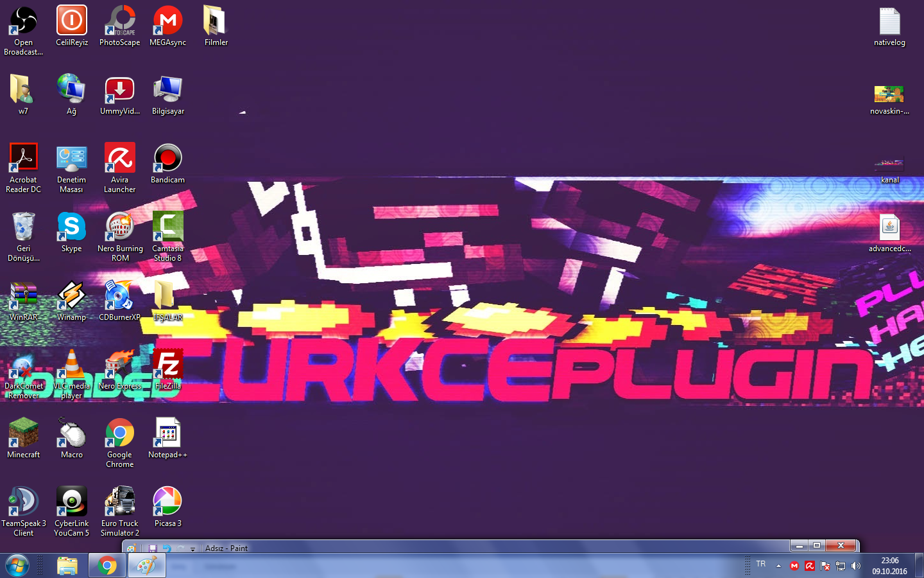Launch the Avira Launcher shortcut
This screenshot has width=924, height=578.
point(120,168)
